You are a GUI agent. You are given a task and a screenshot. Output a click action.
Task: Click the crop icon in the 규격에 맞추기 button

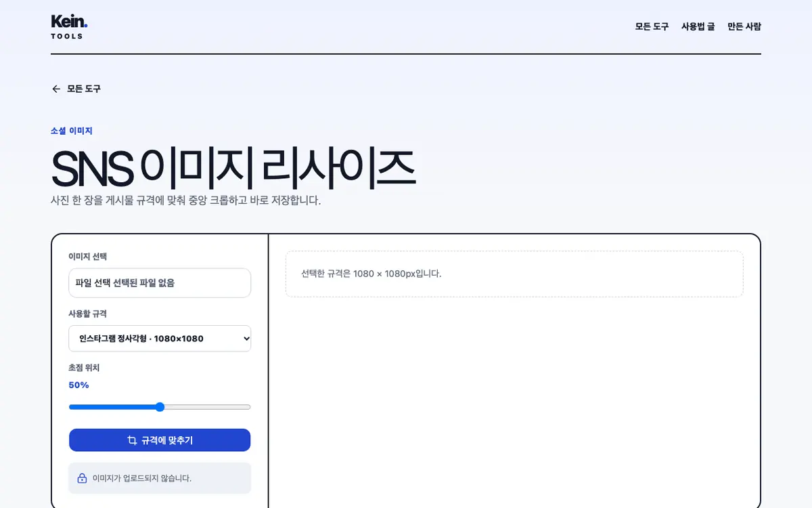click(132, 440)
